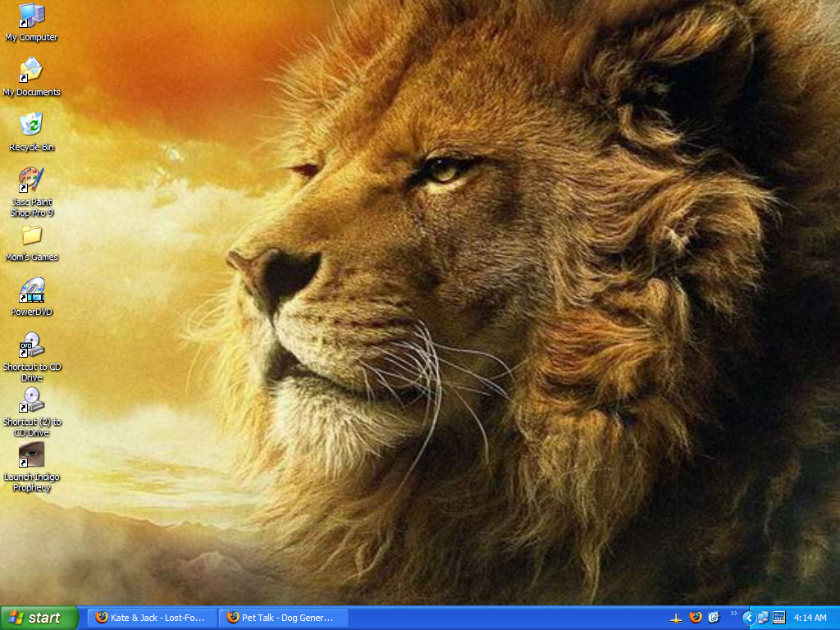The width and height of the screenshot is (840, 630).
Task: Select the Launch Indigo Prophecy shortcut
Action: pyautogui.click(x=32, y=467)
